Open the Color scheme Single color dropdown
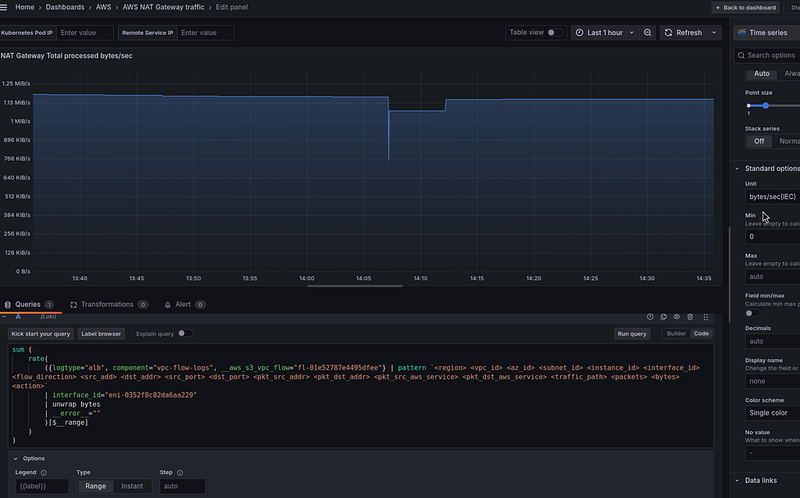 (772, 413)
